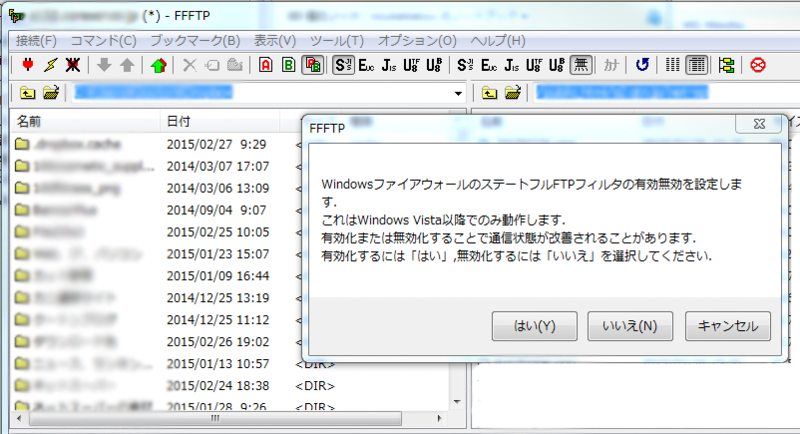Click the red plug Connect icon
Image resolution: width=800 pixels, height=434 pixels.
click(x=28, y=65)
